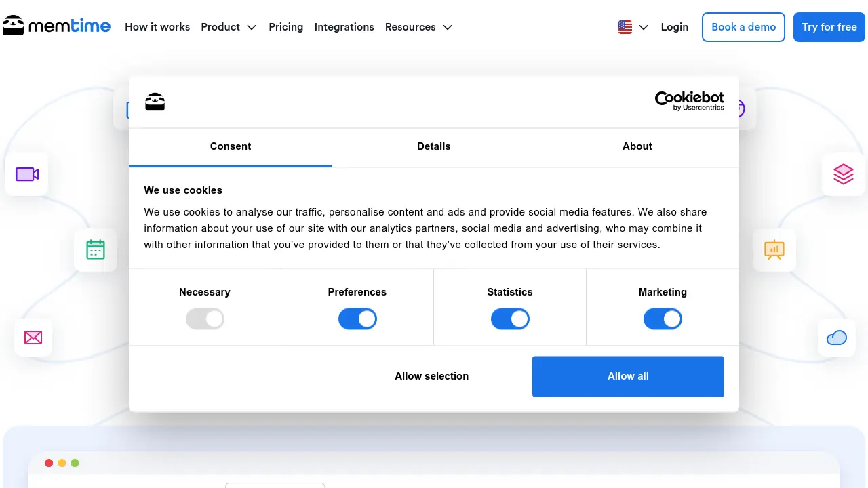The image size is (868, 488).
Task: Select the Consent tab
Action: tap(231, 146)
